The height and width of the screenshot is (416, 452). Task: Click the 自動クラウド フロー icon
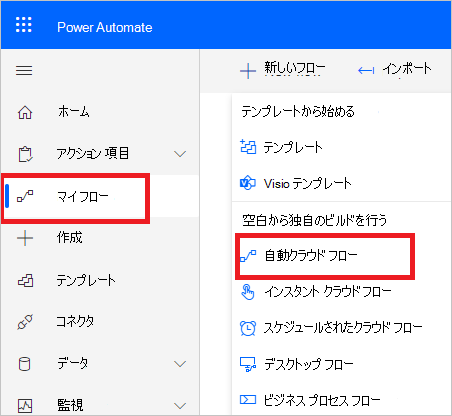pos(248,256)
